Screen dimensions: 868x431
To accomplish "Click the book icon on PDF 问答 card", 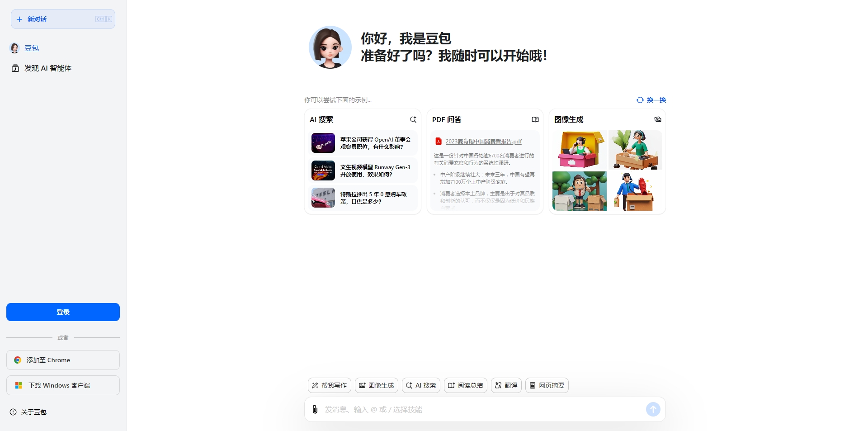I will tap(535, 119).
